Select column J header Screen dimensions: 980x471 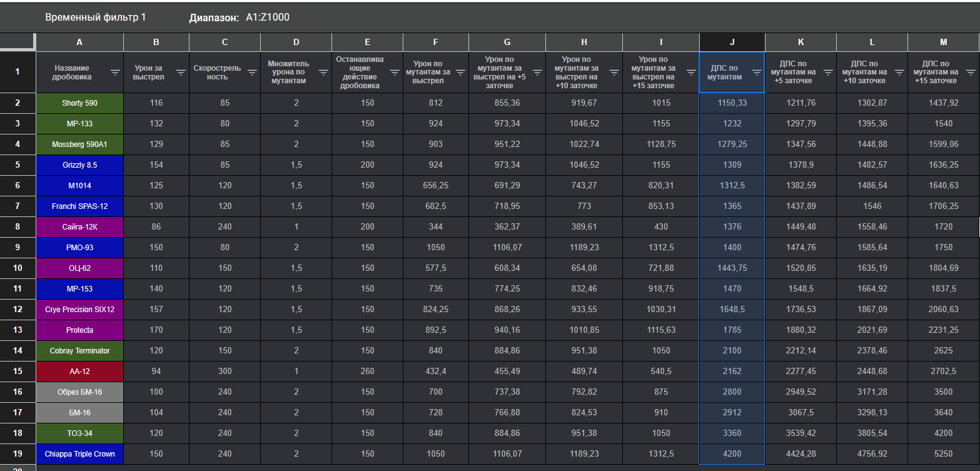pos(732,43)
